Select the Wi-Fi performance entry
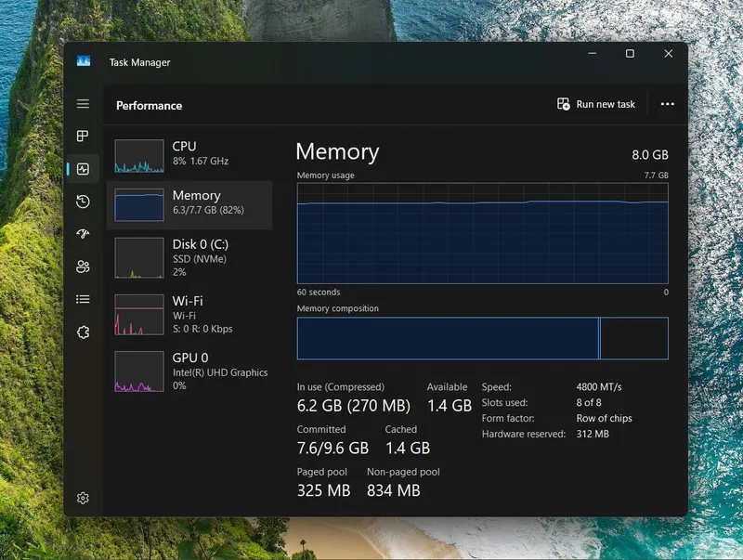Viewport: 743px width, 560px height. point(189,315)
